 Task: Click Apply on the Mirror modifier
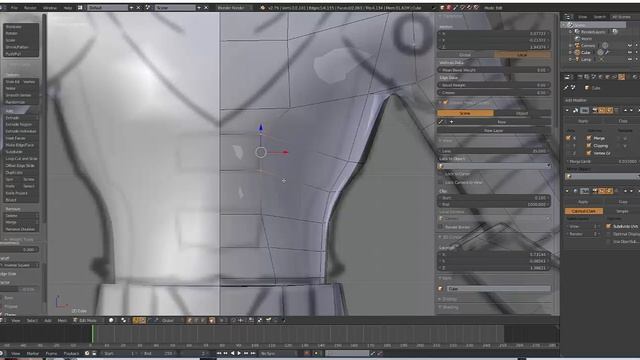tap(583, 121)
